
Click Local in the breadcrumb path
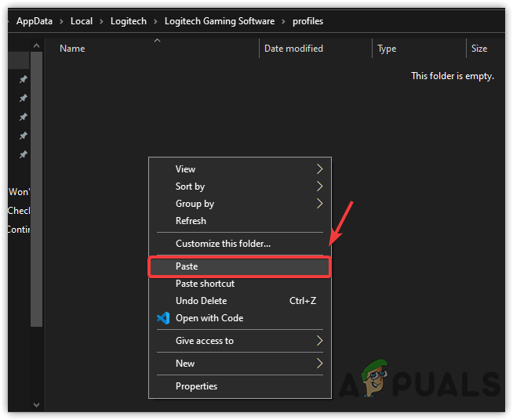(x=82, y=21)
